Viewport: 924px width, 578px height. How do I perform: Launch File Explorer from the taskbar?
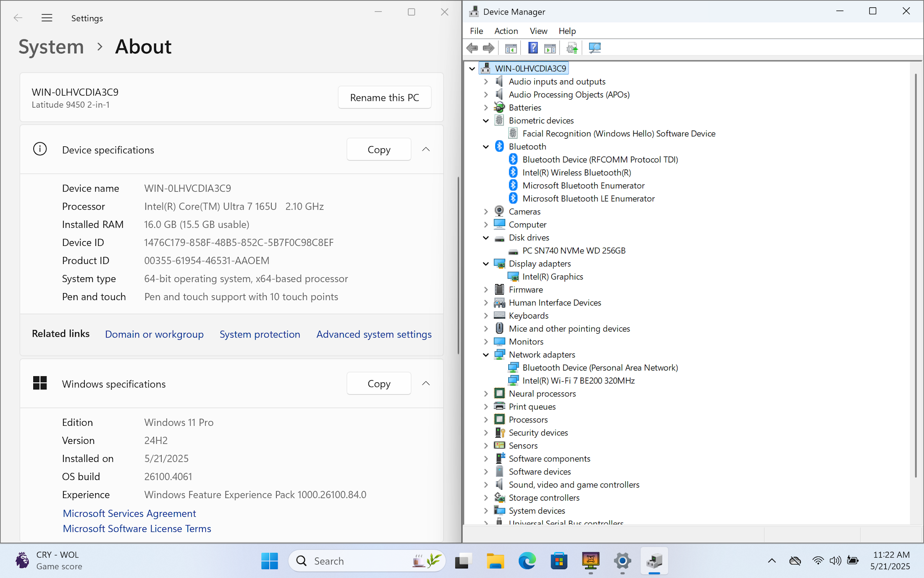tap(495, 561)
